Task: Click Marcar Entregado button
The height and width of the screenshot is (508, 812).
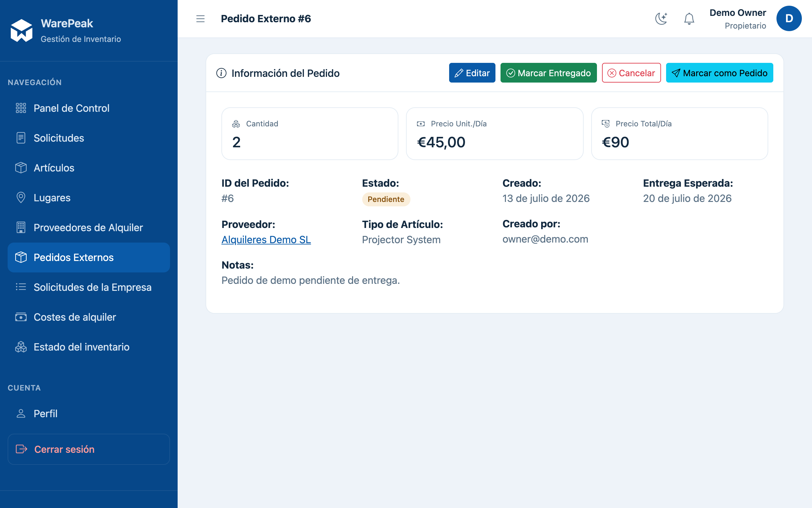Action: [x=548, y=73]
